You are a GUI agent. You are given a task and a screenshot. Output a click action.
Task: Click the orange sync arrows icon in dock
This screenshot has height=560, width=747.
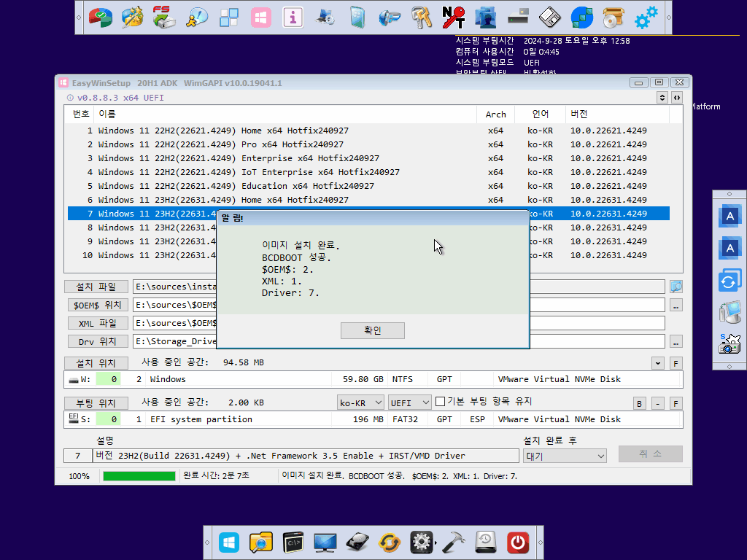point(390,542)
